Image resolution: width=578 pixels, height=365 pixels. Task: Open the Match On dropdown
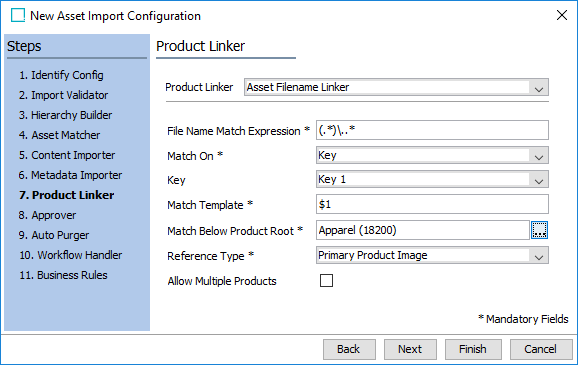pyautogui.click(x=432, y=155)
